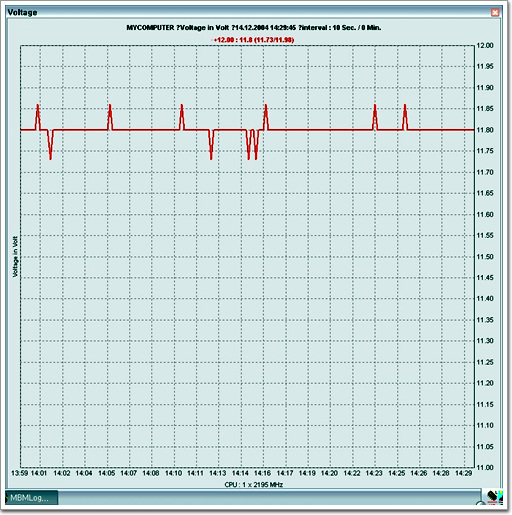Click the 11.75 value on the voltage axis
Screen dimensions: 512x515
click(485, 151)
